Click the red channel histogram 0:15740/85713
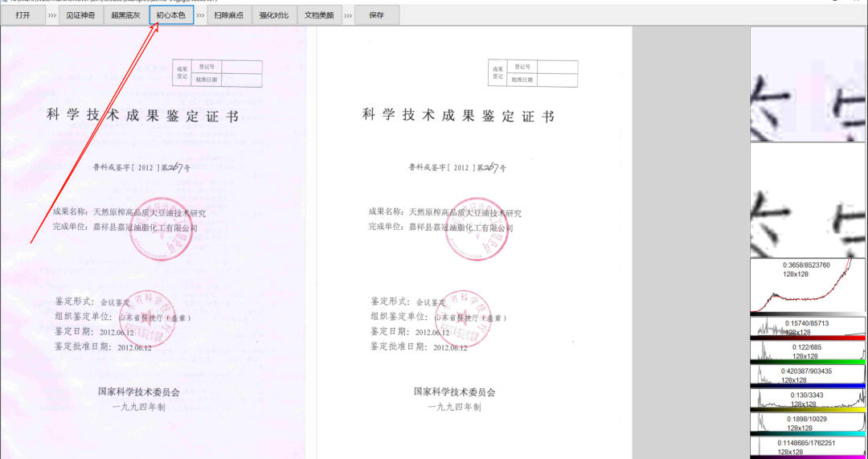868x459 pixels. coord(808,328)
